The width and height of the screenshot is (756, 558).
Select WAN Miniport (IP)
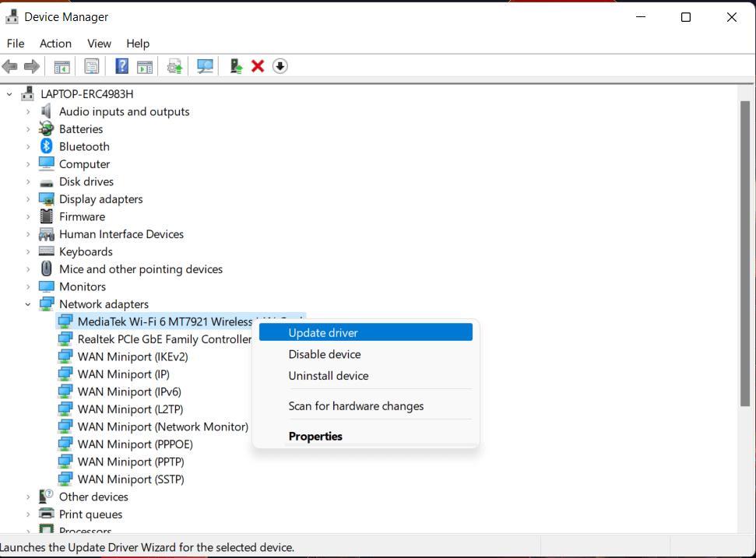click(124, 374)
